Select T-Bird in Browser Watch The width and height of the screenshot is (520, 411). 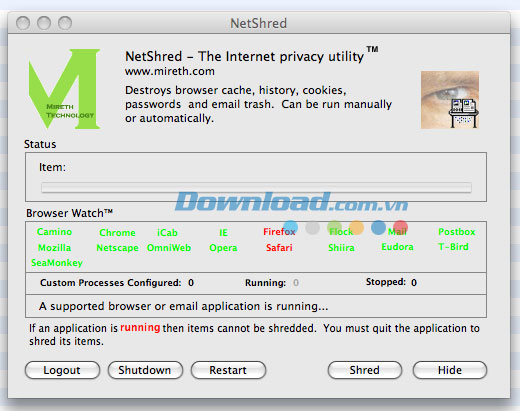pos(453,247)
